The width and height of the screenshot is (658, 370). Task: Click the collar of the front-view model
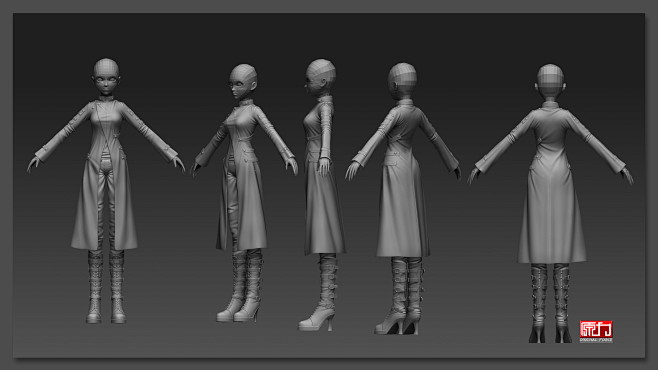(106, 99)
